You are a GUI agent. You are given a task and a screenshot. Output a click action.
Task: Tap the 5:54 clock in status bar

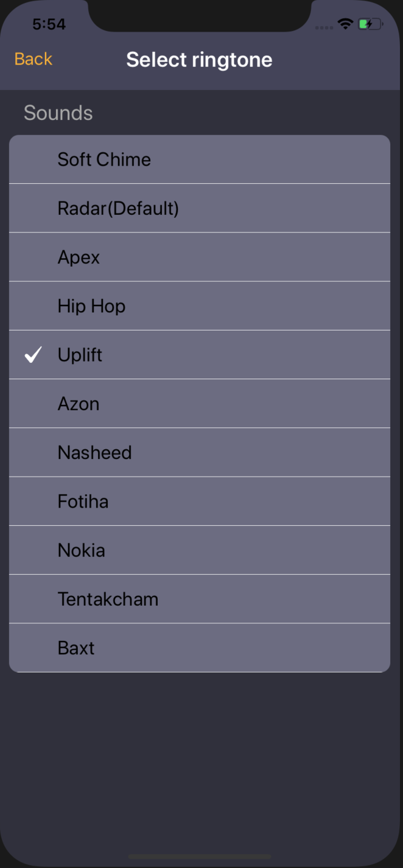pyautogui.click(x=49, y=24)
